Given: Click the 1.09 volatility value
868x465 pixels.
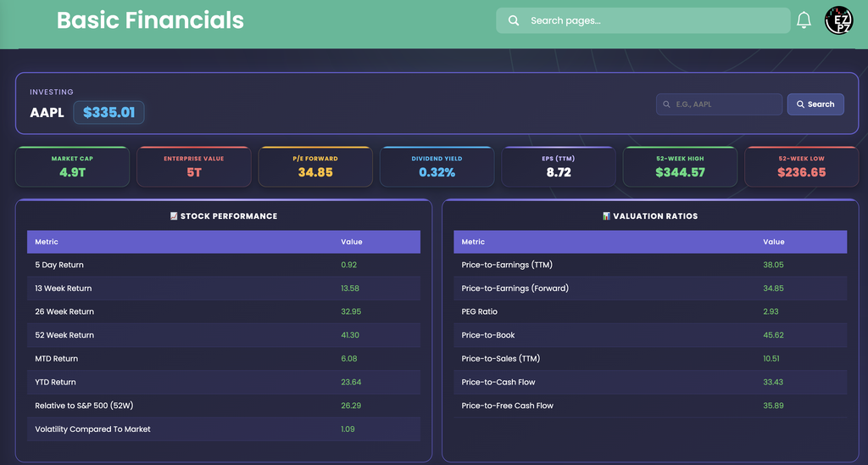Looking at the screenshot, I should pyautogui.click(x=348, y=429).
